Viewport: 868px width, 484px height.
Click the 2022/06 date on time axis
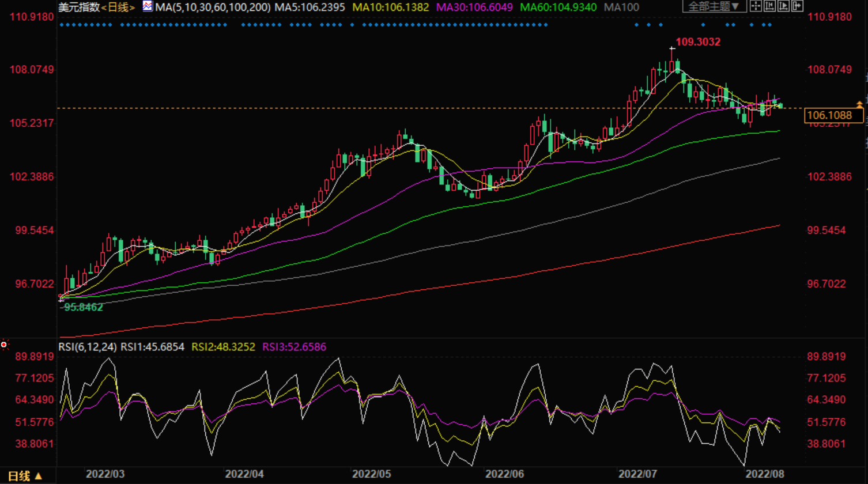coord(505,474)
